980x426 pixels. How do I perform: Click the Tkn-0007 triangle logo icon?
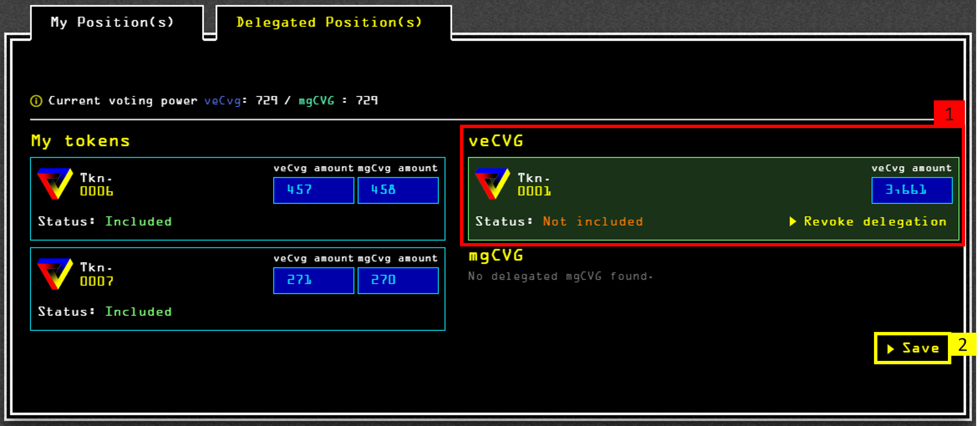55,273
